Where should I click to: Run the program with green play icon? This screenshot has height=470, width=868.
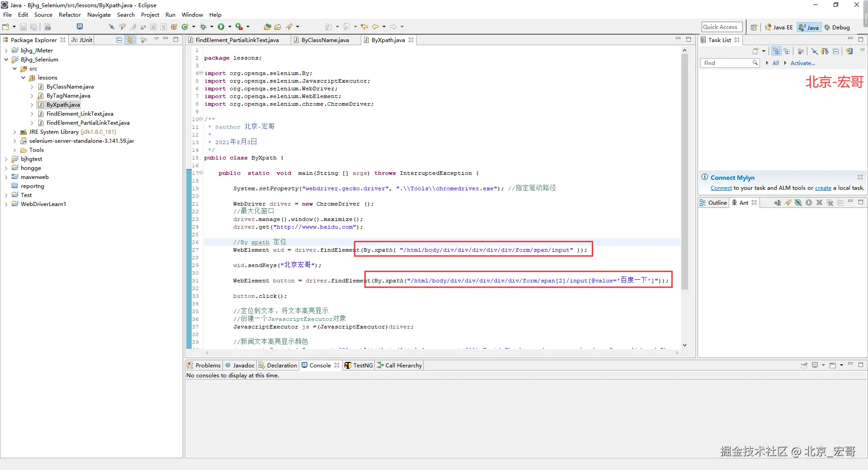coord(221,27)
